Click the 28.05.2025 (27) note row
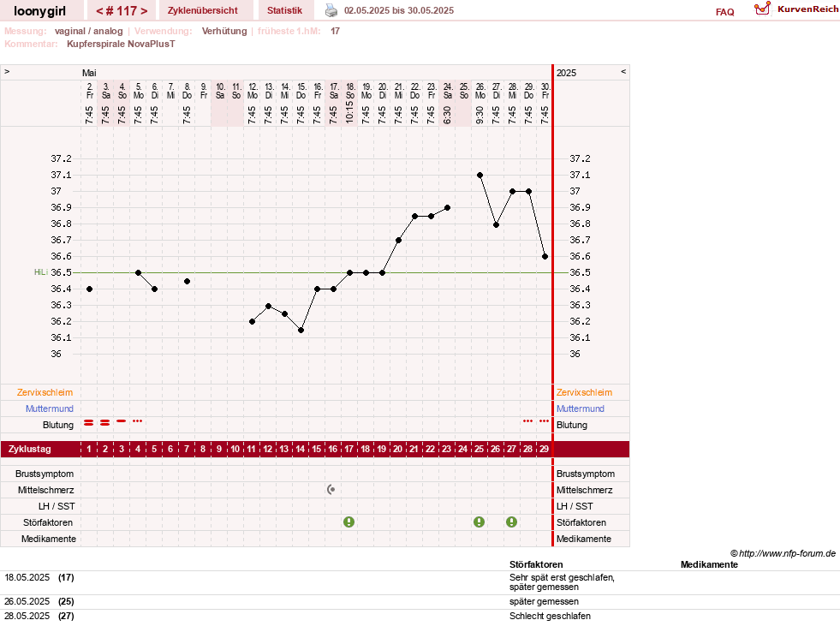 coord(420,616)
